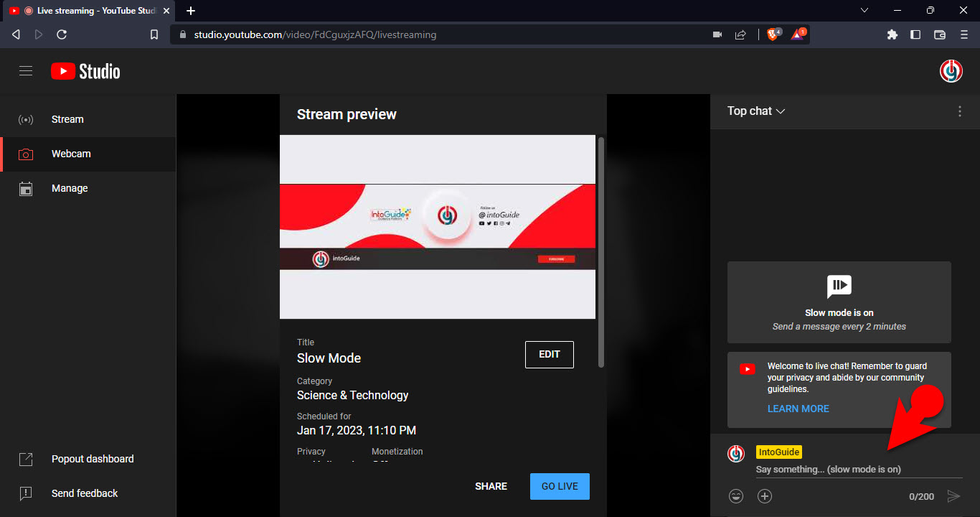Viewport: 980px width, 517px height.
Task: Open the emoji picker in chat
Action: click(x=735, y=496)
